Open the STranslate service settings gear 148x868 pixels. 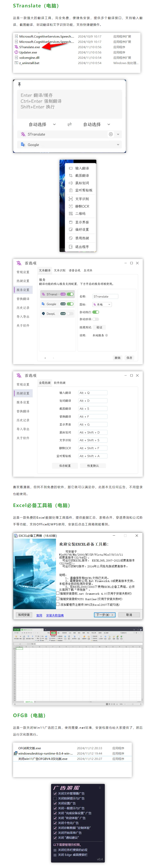pyautogui.click(x=111, y=134)
